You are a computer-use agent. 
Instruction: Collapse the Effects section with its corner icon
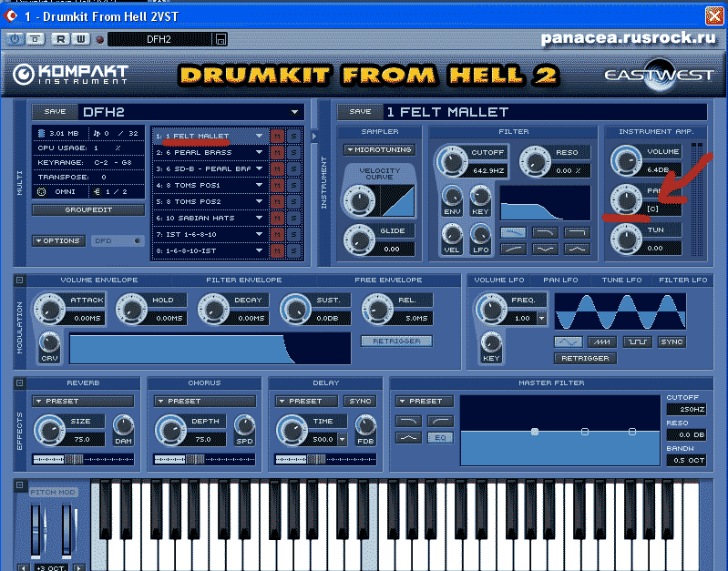tap(19, 383)
